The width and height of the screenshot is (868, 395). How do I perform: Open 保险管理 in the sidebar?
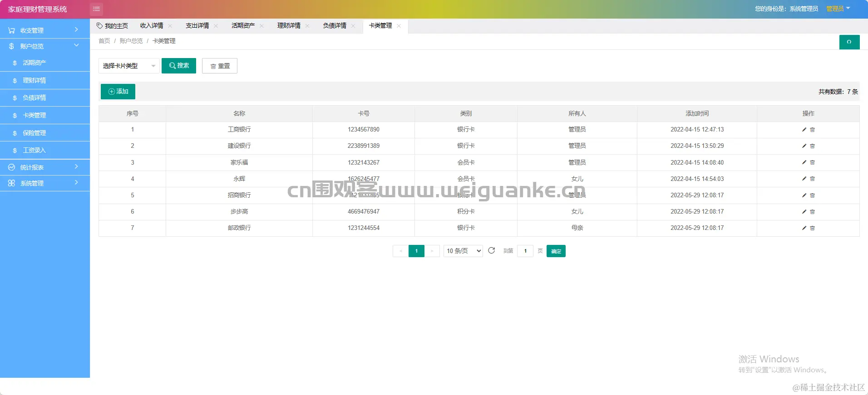point(45,133)
